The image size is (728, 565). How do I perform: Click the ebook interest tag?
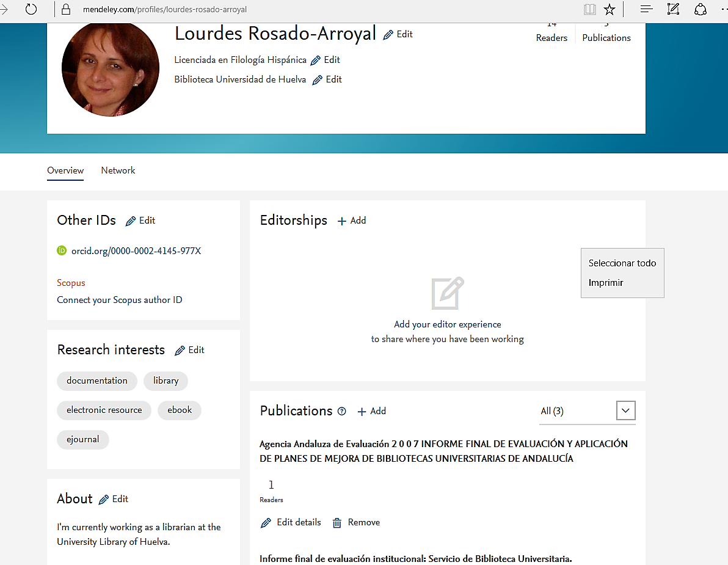click(x=179, y=410)
